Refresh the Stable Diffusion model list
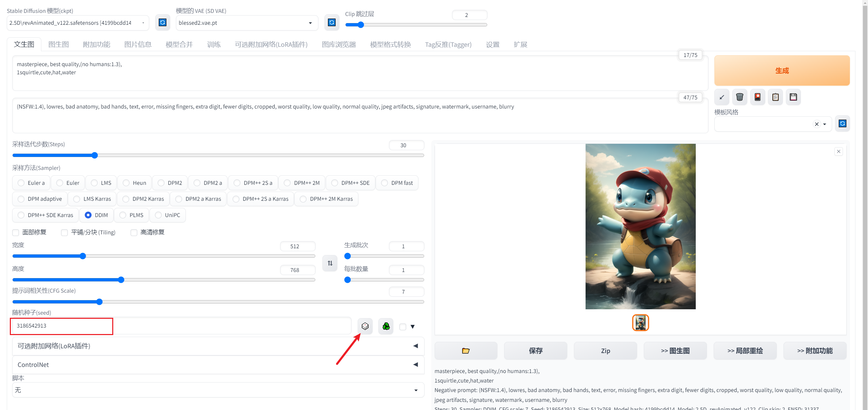Image resolution: width=868 pixels, height=410 pixels. 163,23
